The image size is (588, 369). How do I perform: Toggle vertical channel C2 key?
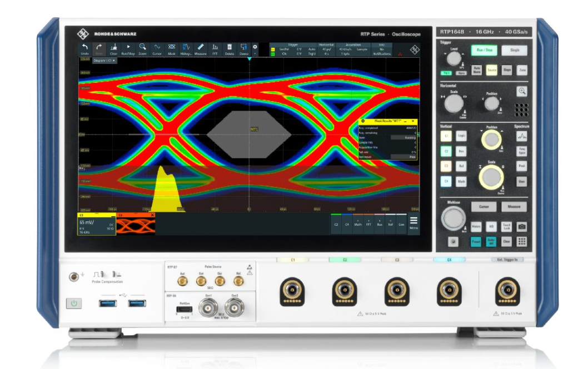[x=446, y=151]
